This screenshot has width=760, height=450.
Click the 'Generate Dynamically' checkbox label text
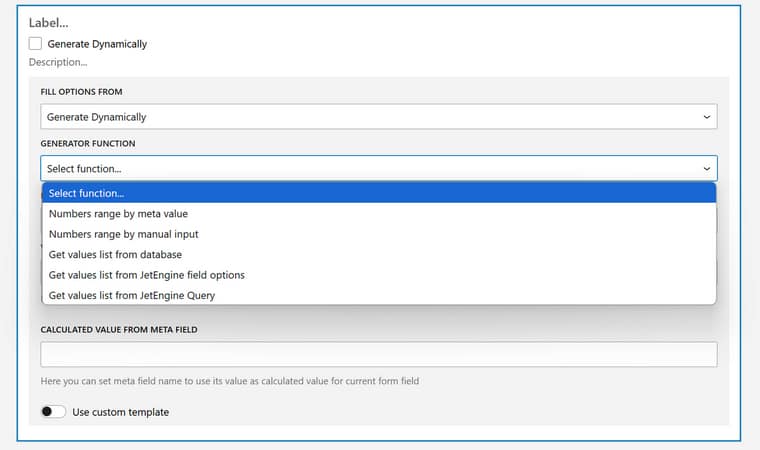click(x=97, y=44)
